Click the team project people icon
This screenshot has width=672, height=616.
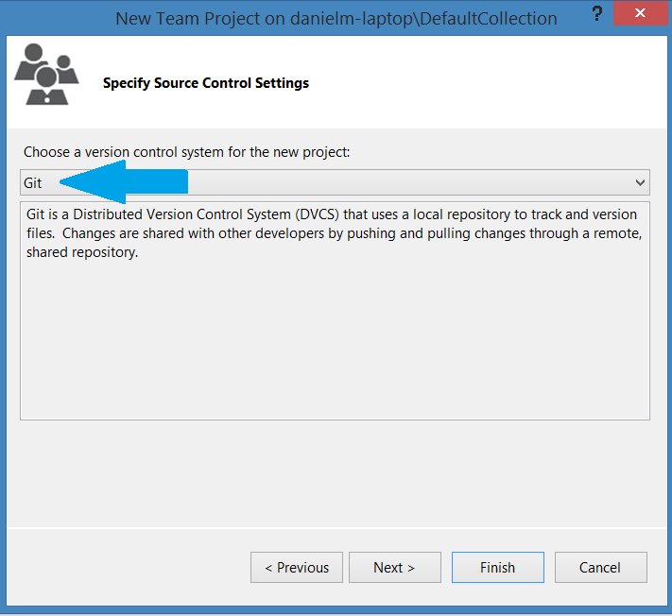46,74
